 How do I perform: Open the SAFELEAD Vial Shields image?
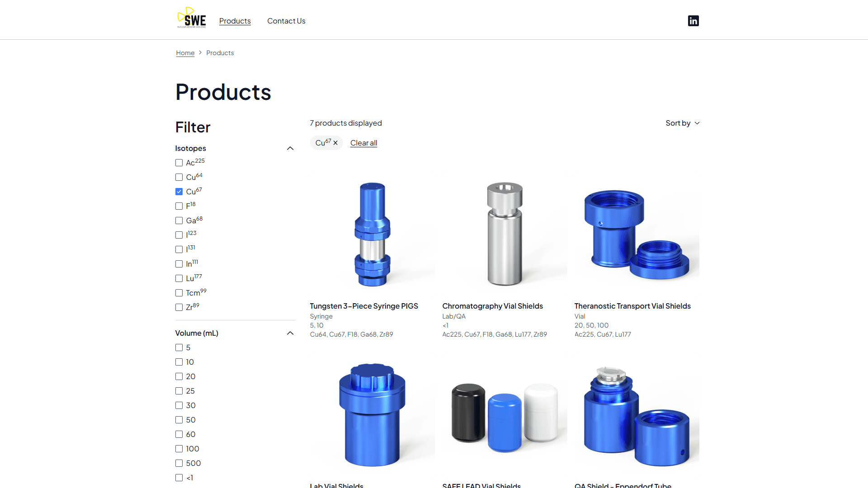505,416
